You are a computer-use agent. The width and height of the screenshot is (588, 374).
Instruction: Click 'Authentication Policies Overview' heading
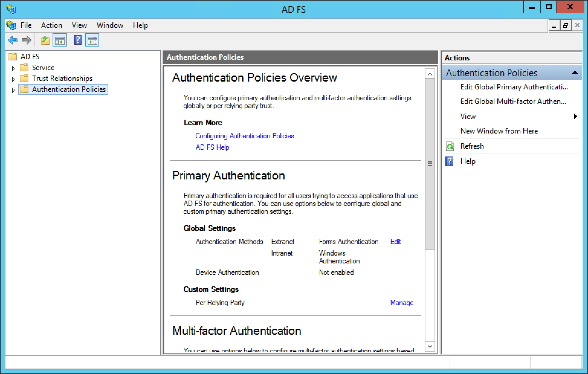pyautogui.click(x=254, y=78)
